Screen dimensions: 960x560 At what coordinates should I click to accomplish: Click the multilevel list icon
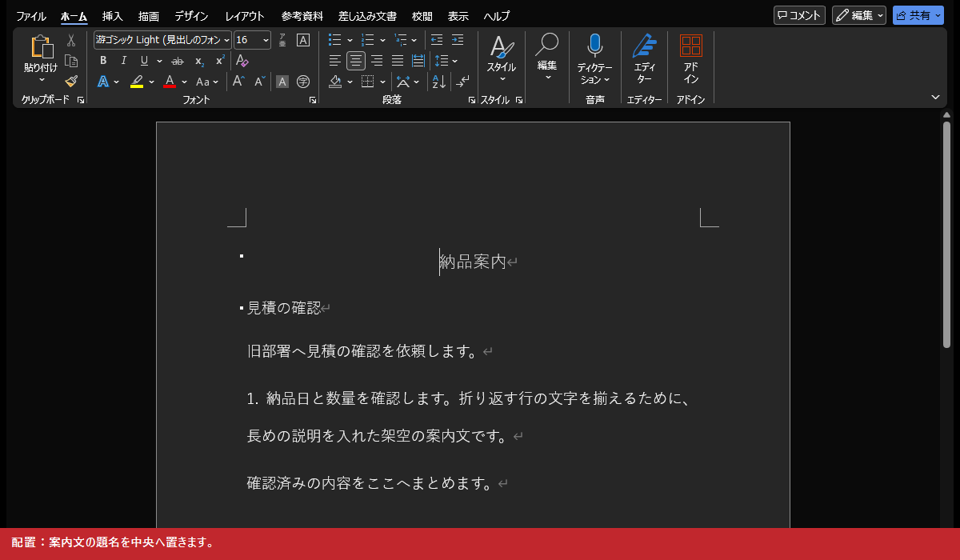coord(401,40)
